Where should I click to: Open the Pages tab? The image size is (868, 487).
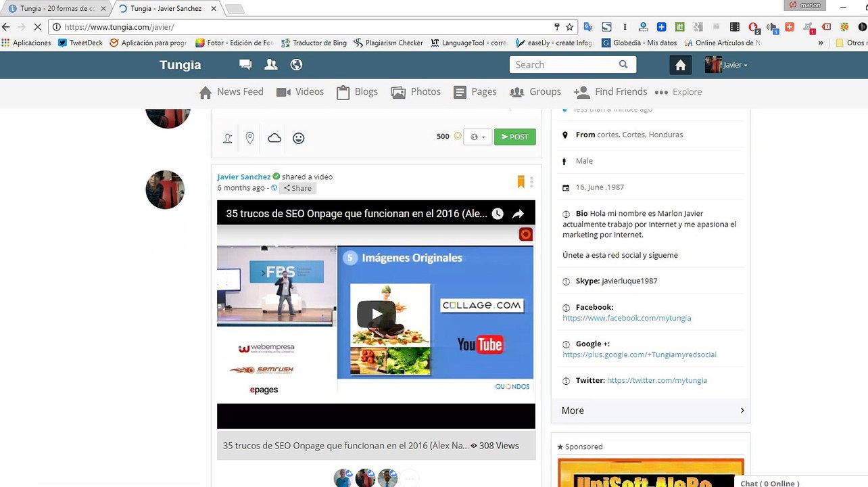tap(475, 92)
